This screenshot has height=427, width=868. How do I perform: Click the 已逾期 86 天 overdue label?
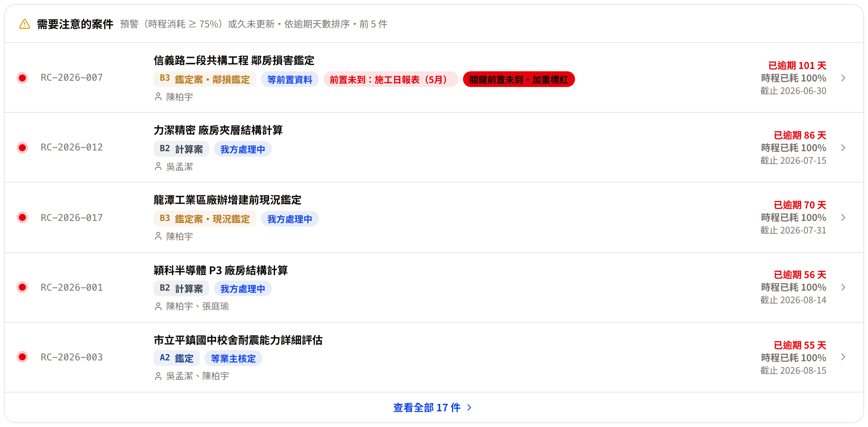pos(800,135)
